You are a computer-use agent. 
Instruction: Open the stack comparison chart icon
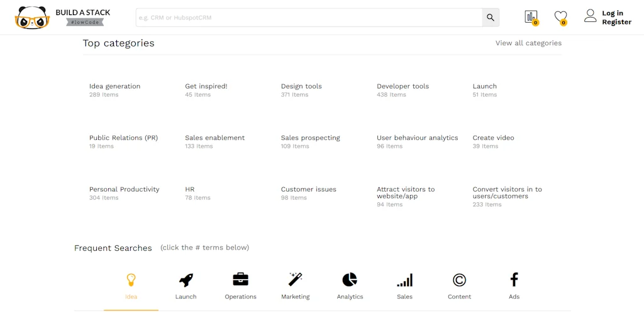point(531,18)
